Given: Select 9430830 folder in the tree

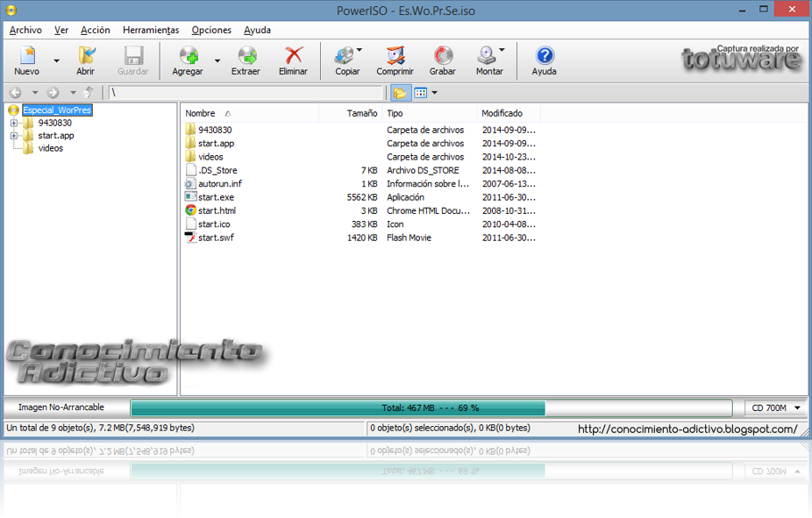Looking at the screenshot, I should tap(54, 124).
